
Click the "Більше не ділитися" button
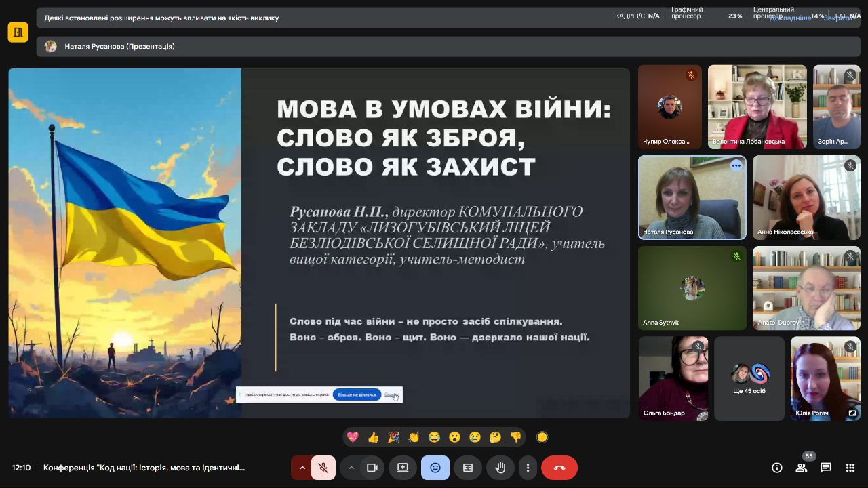(357, 394)
